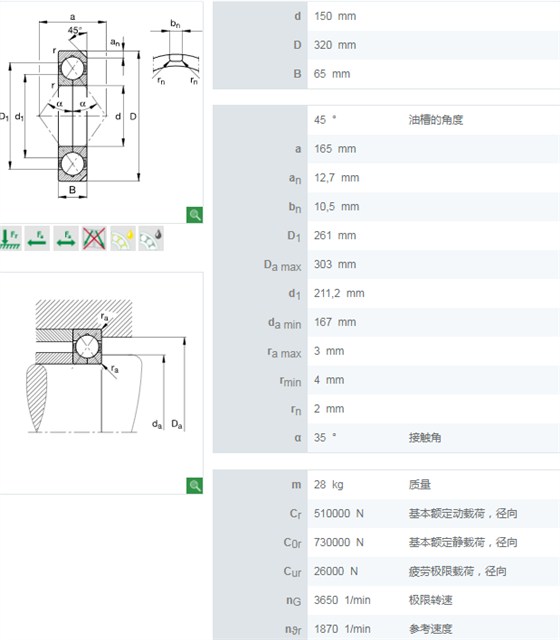
Task: Select the rmin value 4 mm
Action: coord(329,380)
